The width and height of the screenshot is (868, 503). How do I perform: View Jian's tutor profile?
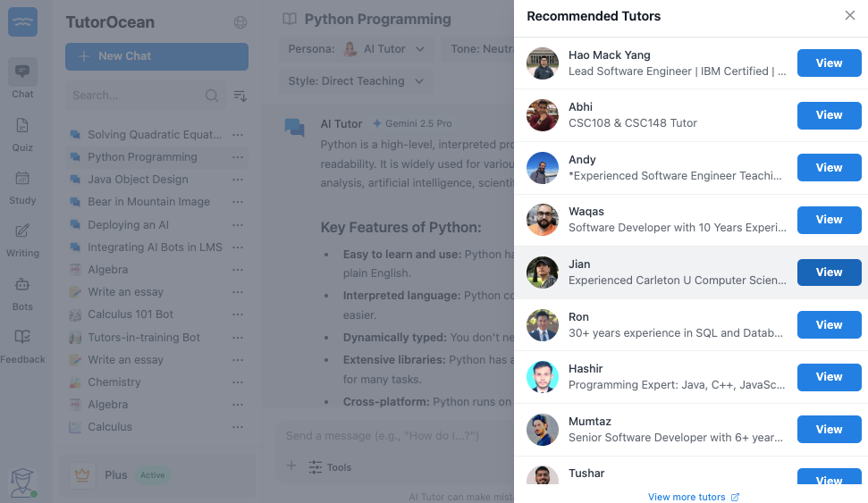(829, 272)
